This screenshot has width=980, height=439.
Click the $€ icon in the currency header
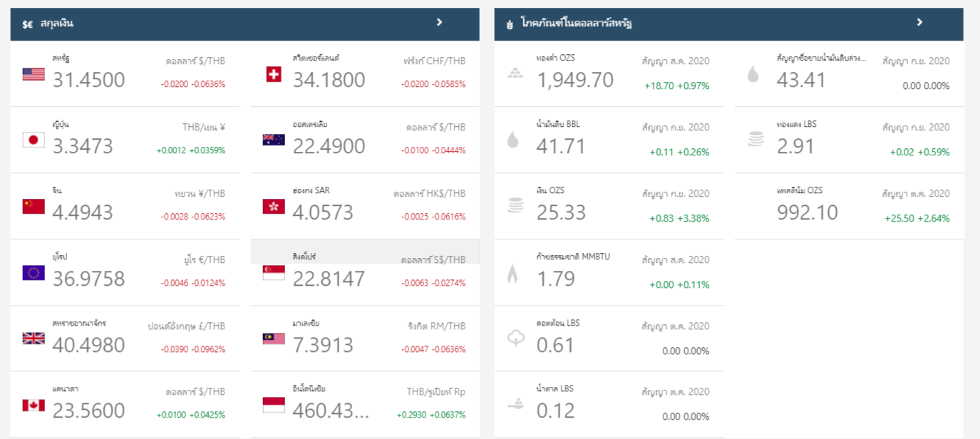coord(28,24)
